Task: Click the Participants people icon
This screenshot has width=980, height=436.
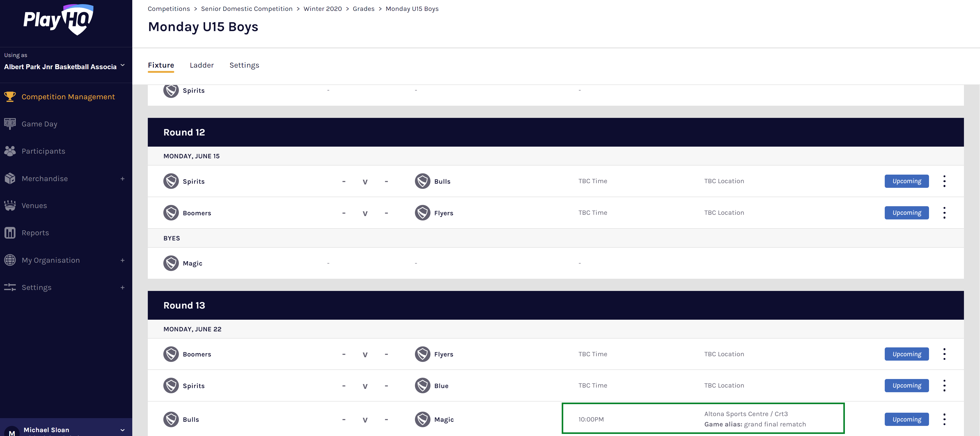Action: [10, 151]
